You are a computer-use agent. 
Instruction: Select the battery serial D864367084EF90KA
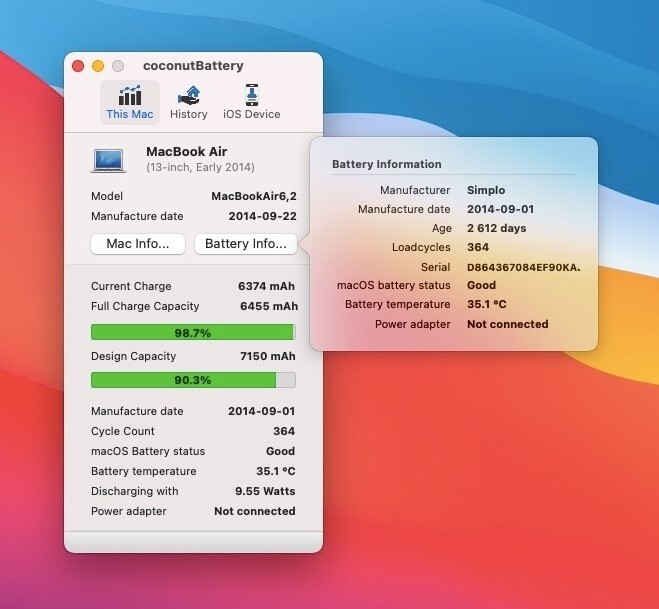click(524, 267)
